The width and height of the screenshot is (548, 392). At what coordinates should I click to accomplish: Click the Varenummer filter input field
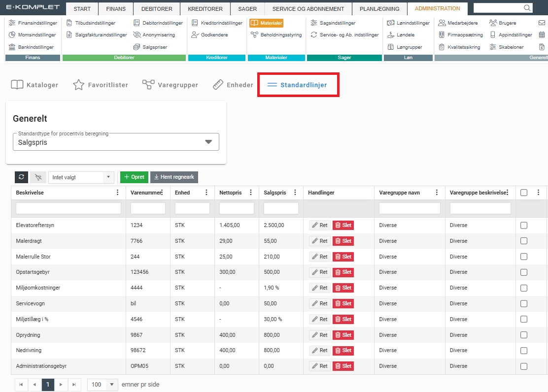click(148, 208)
